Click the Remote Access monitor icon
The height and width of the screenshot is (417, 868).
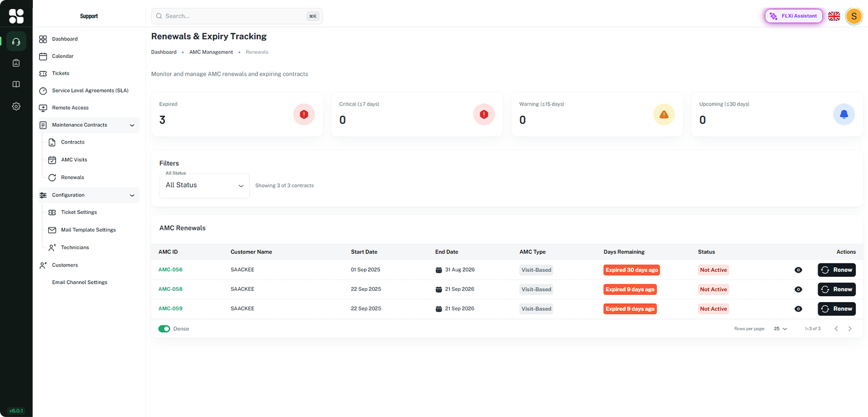coord(43,108)
